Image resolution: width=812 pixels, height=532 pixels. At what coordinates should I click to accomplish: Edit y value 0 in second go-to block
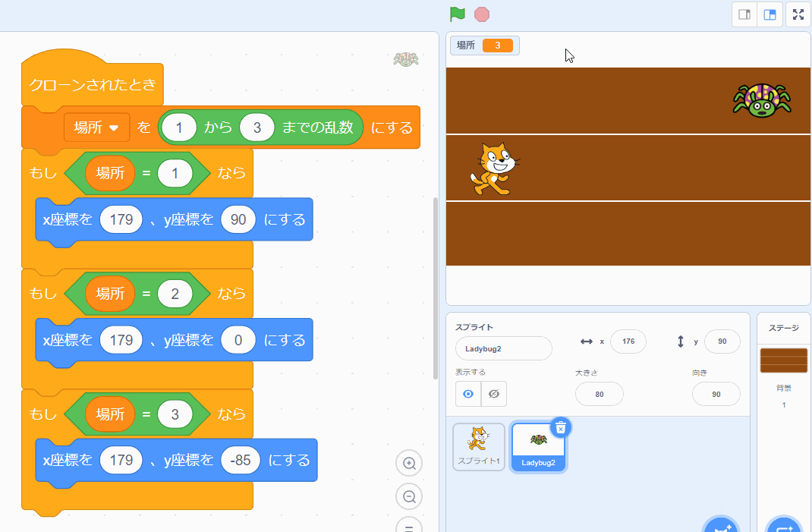click(x=238, y=340)
